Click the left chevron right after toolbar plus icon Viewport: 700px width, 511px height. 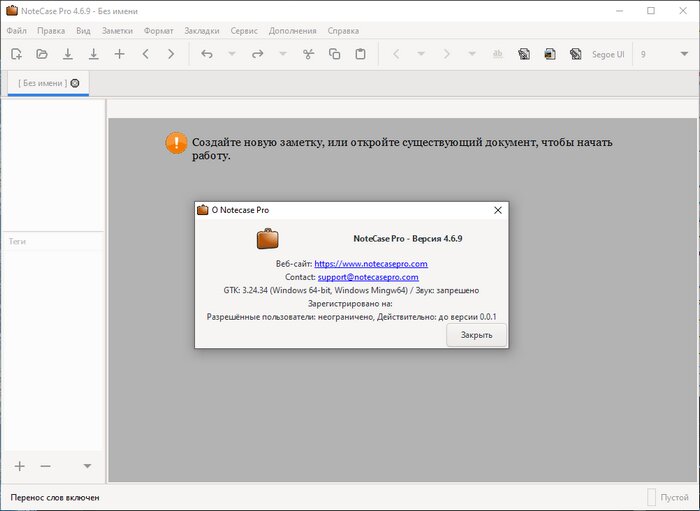pyautogui.click(x=145, y=54)
